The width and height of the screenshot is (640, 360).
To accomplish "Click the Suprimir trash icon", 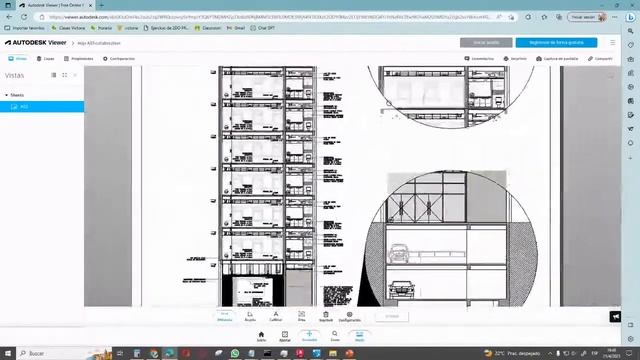I will 326,316.
